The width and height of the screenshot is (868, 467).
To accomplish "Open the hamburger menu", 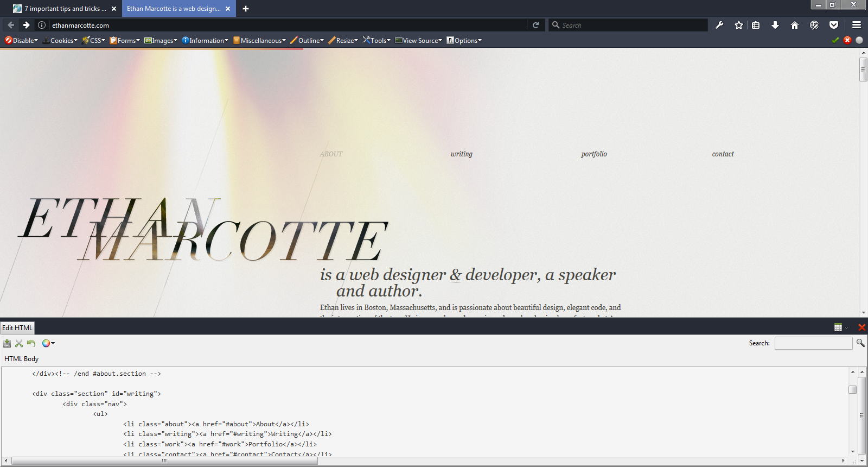I will 857,25.
